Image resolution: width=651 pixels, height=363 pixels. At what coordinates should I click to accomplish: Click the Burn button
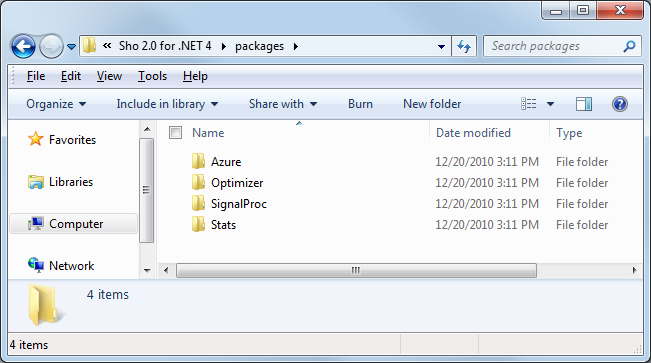[x=360, y=104]
